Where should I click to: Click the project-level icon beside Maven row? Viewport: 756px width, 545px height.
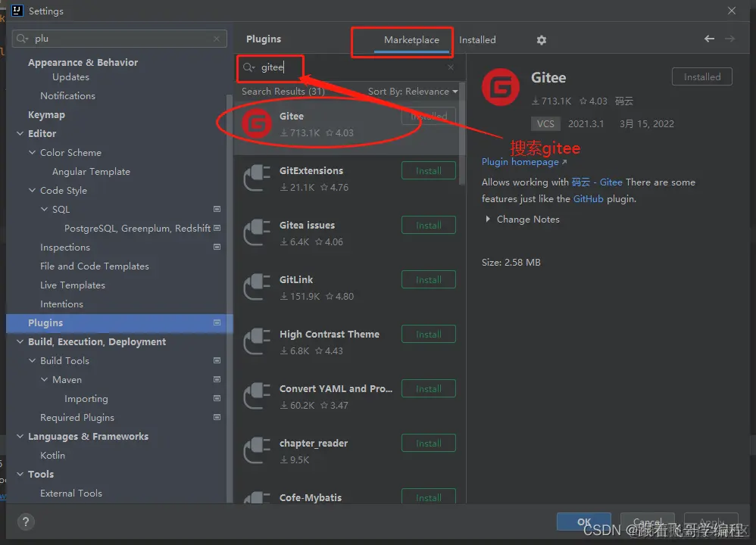(217, 380)
